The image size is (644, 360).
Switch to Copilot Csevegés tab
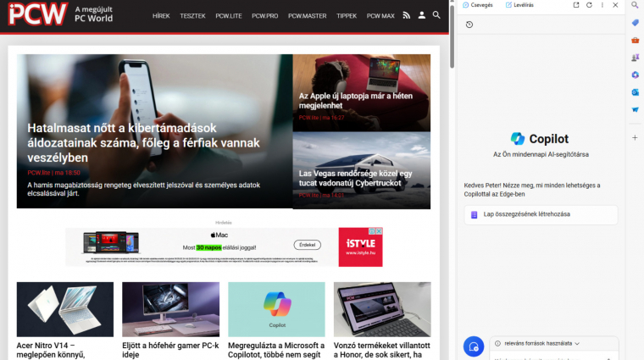(478, 5)
